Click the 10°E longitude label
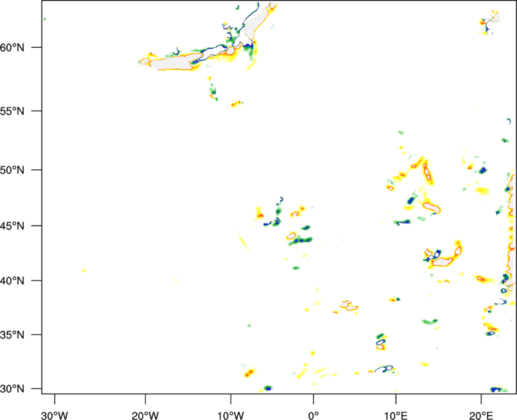The width and height of the screenshot is (517, 420). (x=396, y=415)
